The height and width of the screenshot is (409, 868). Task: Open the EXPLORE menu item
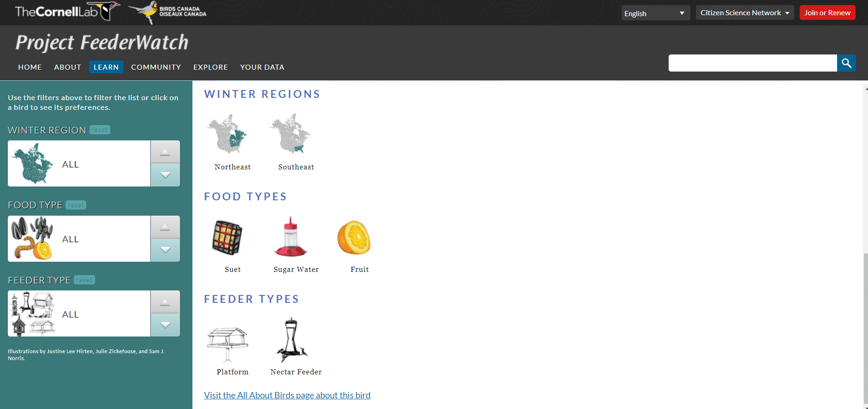(x=210, y=67)
